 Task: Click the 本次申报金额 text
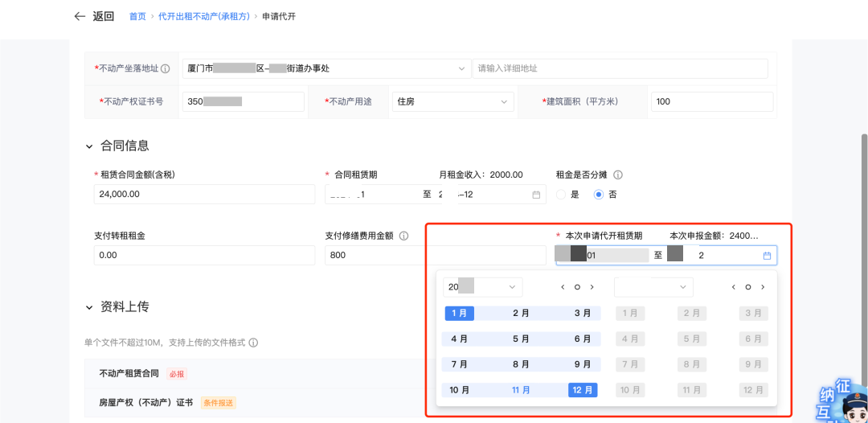pos(714,236)
